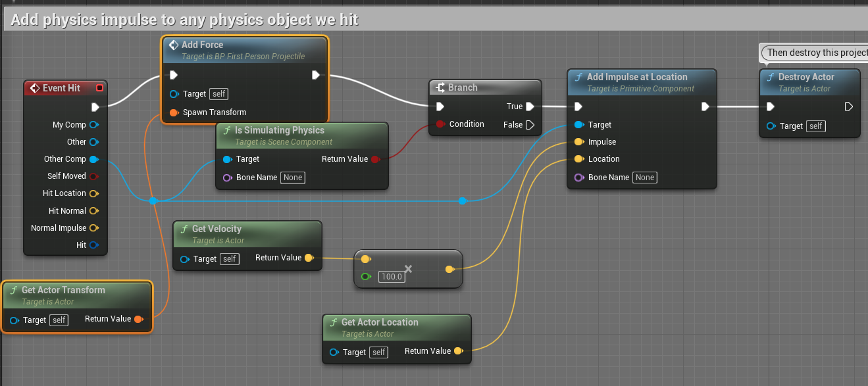Select the Get Actor Transform node title

[63, 290]
